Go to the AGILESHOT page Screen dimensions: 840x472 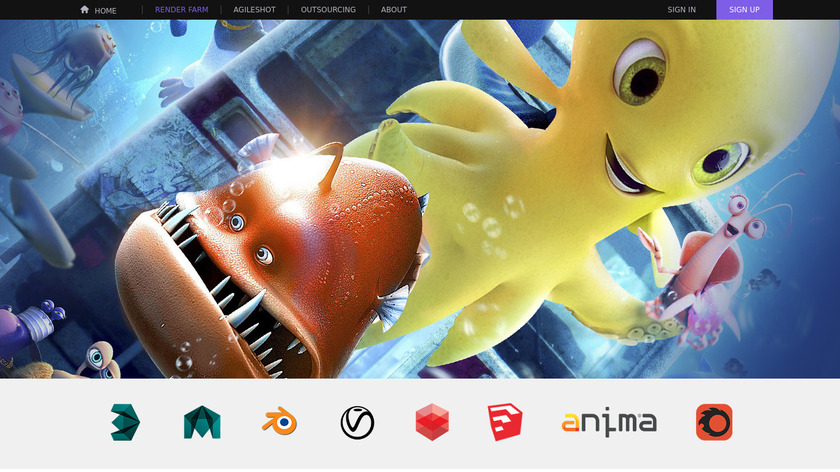tap(254, 10)
